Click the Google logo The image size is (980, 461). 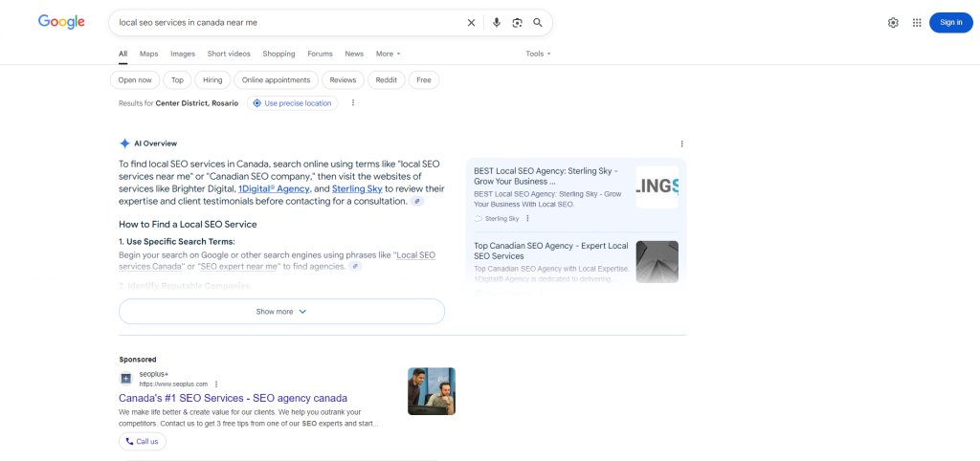(61, 22)
